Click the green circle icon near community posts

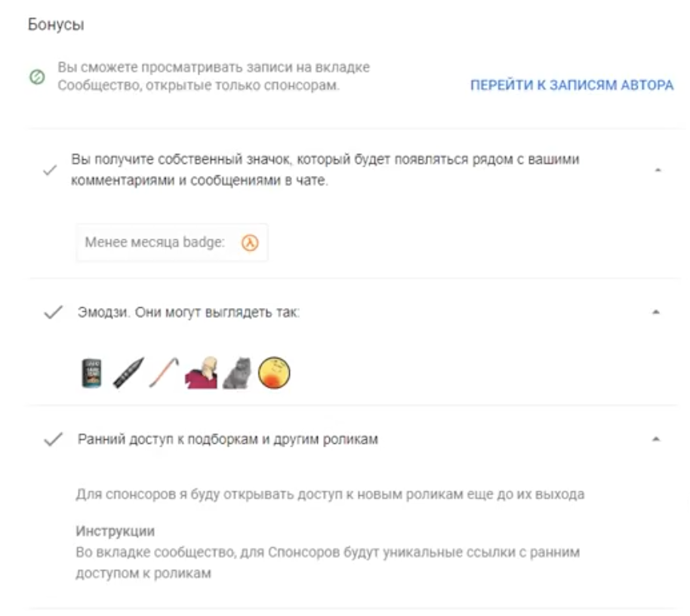point(37,76)
